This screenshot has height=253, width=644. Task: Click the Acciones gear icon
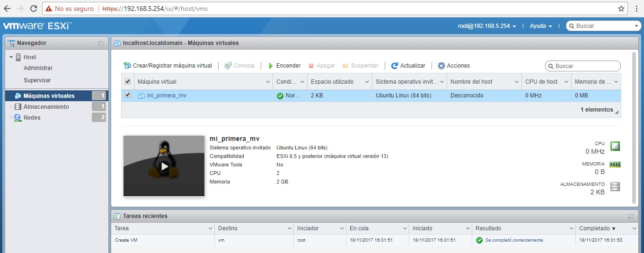[x=441, y=66]
